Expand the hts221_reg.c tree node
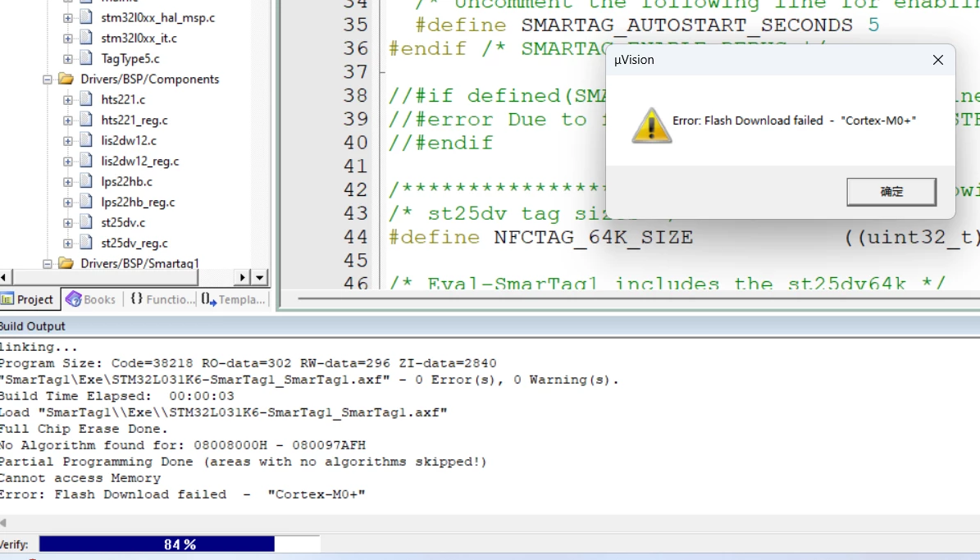Screen dimensions: 980x560 67,121
